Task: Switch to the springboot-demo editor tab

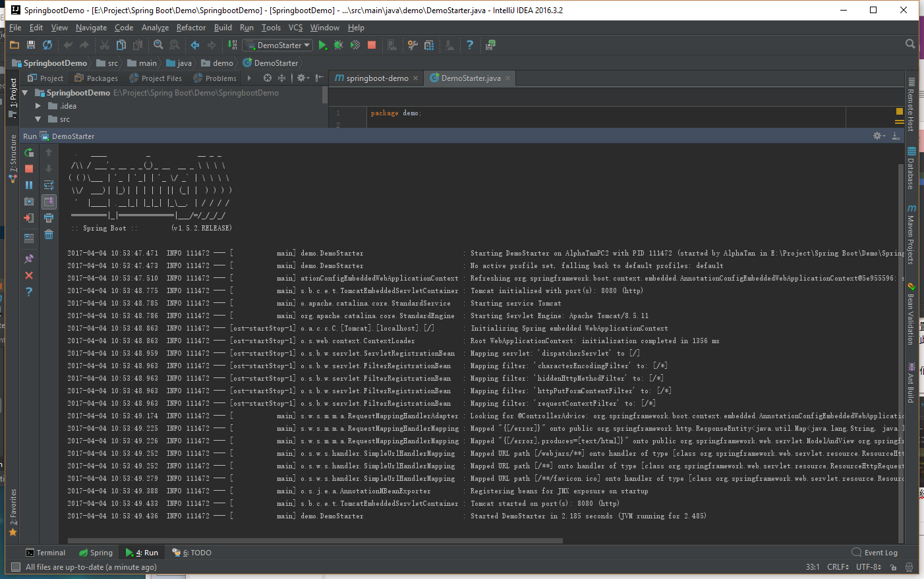Action: tap(378, 78)
